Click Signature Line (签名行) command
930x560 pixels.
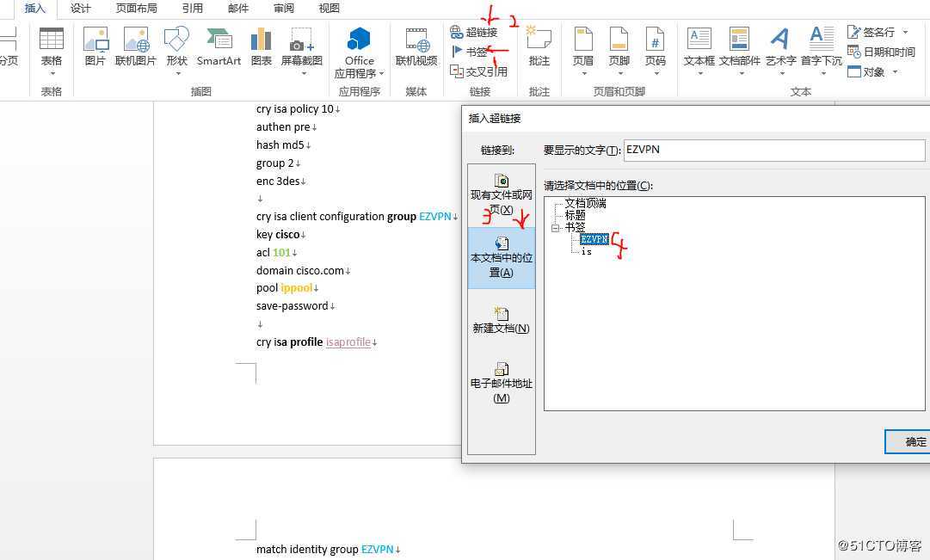[871, 32]
